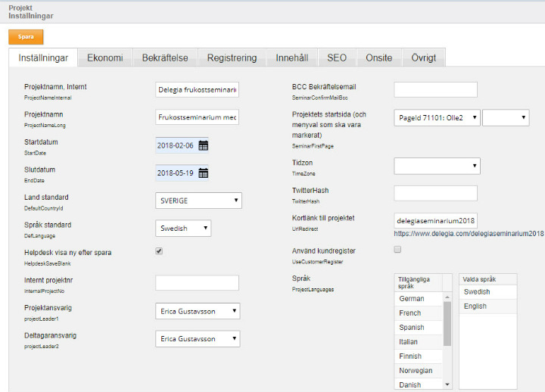545x392 pixels.
Task: Select Danish in available languages list
Action: (x=419, y=384)
